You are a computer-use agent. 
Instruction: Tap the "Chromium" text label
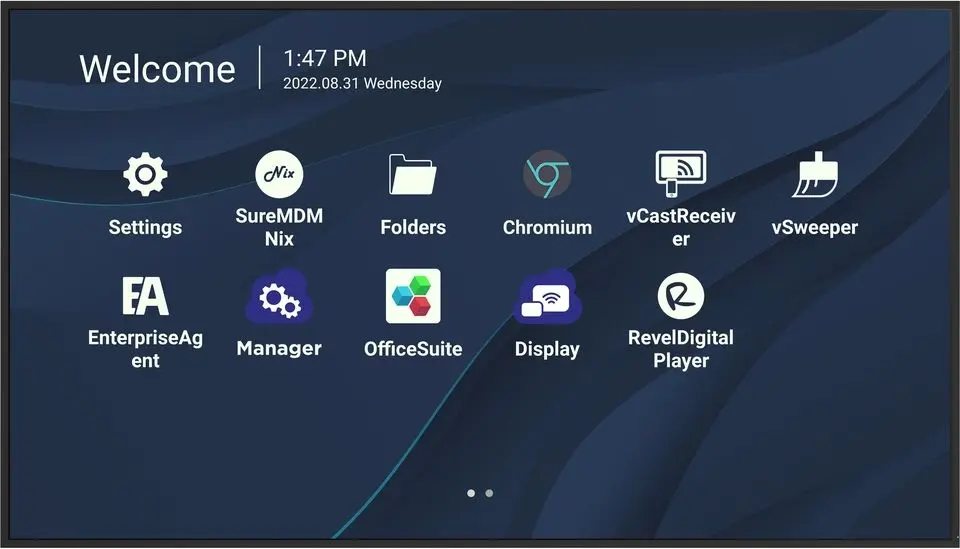547,228
